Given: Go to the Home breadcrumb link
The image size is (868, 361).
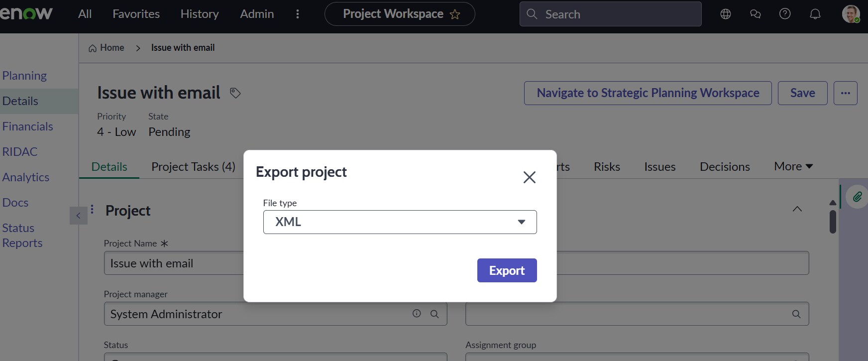Looking at the screenshot, I should click(x=112, y=48).
